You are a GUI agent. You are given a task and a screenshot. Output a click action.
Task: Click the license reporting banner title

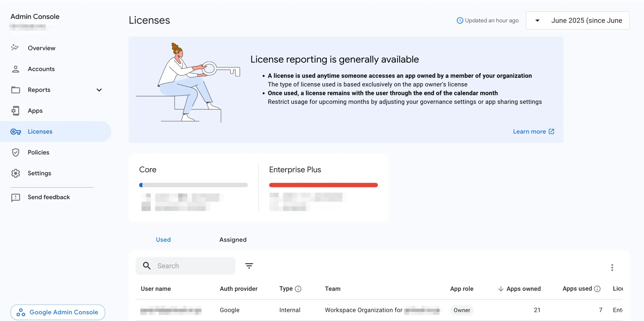pos(335,60)
